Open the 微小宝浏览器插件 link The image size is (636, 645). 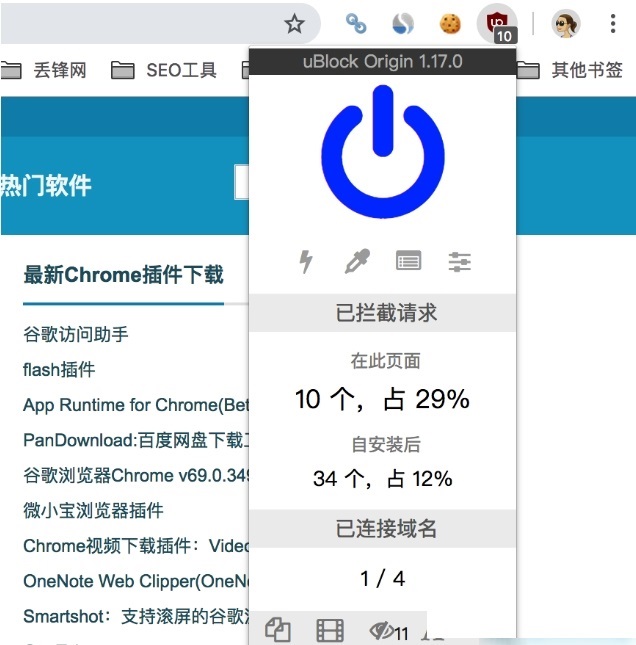(93, 511)
